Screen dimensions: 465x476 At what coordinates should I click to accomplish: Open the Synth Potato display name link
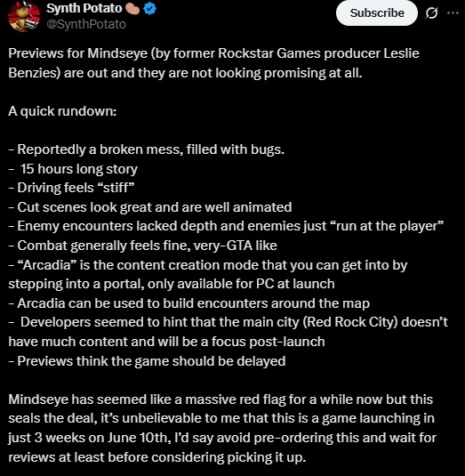click(84, 9)
